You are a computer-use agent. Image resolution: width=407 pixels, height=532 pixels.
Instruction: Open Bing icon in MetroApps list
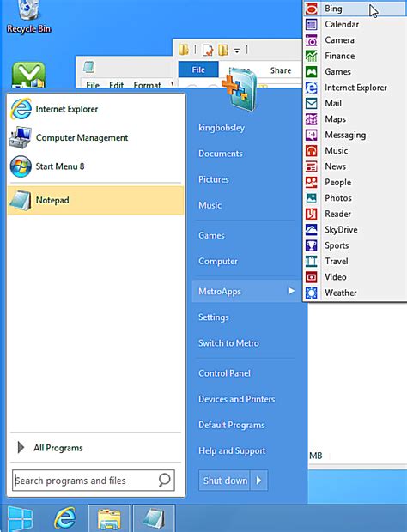click(x=312, y=9)
